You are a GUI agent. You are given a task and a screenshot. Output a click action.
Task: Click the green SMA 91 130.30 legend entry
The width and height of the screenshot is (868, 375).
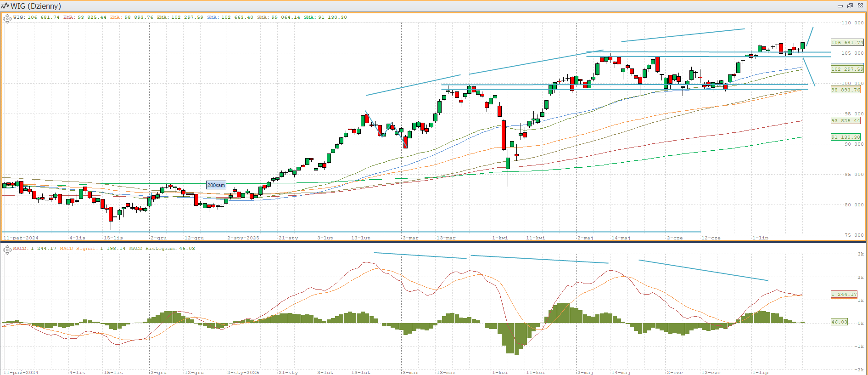click(x=325, y=17)
